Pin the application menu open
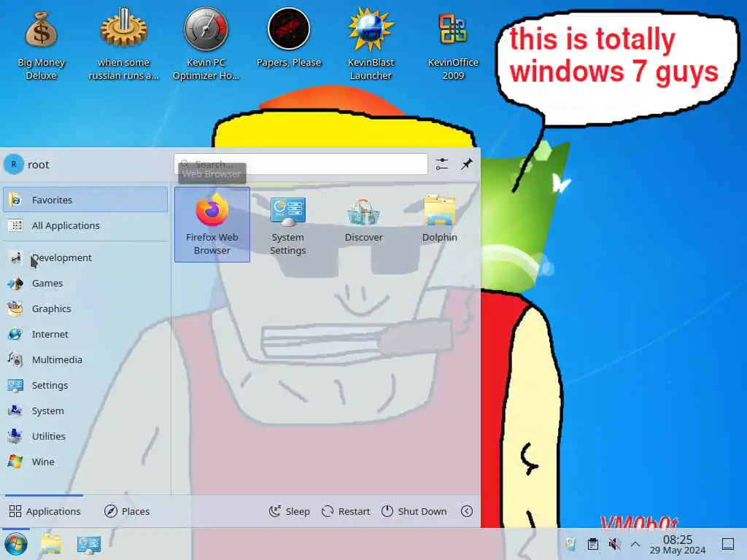This screenshot has height=560, width=747. 466,164
